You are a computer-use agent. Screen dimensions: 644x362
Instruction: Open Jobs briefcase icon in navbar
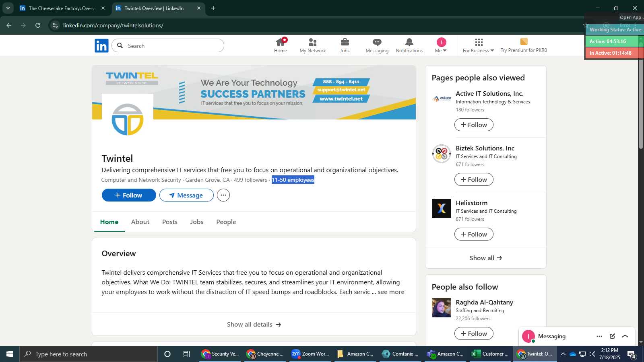345,45
